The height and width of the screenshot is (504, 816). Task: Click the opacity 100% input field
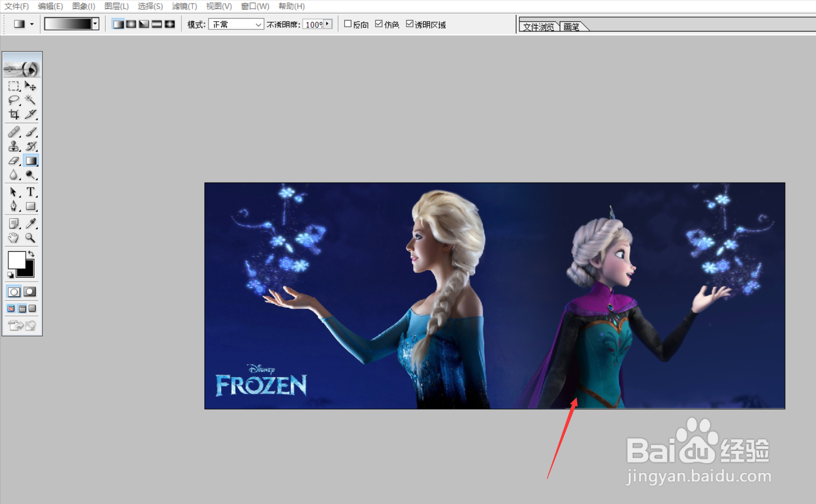[x=313, y=24]
